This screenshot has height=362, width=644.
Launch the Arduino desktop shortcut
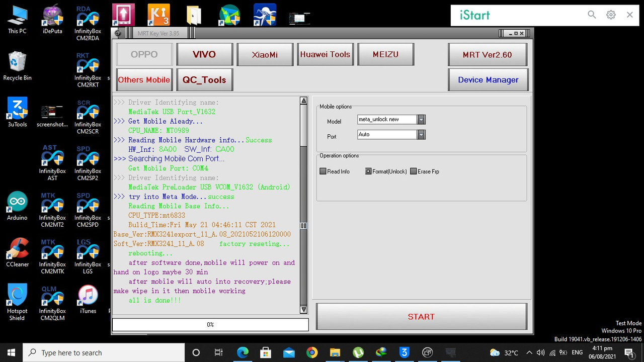[17, 206]
